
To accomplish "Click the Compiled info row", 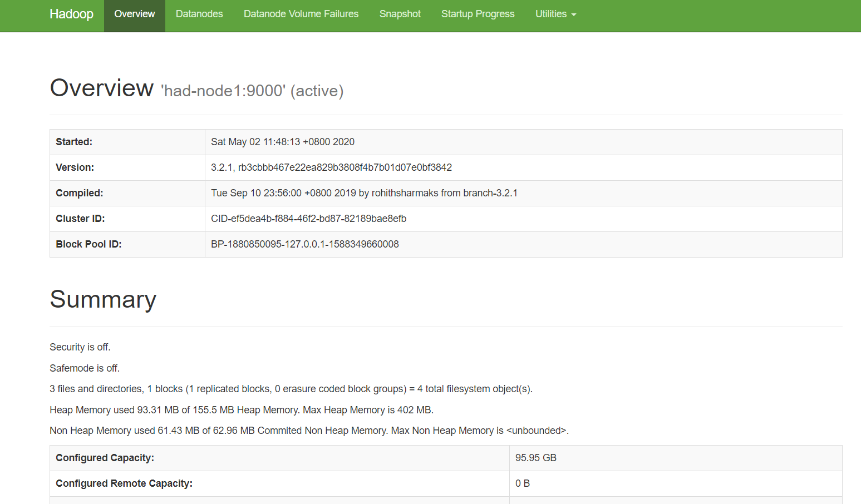I will (363, 193).
